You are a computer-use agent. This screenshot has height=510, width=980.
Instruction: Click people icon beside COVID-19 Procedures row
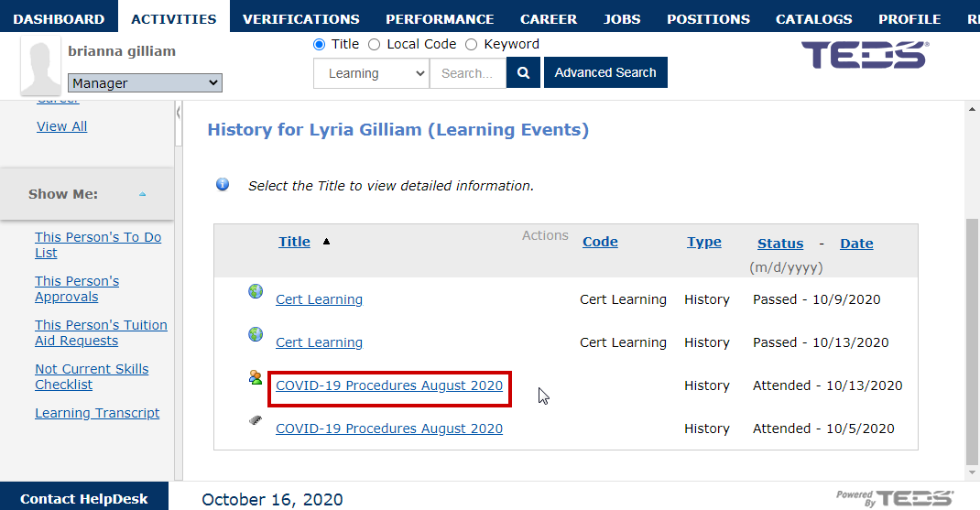[x=255, y=377]
